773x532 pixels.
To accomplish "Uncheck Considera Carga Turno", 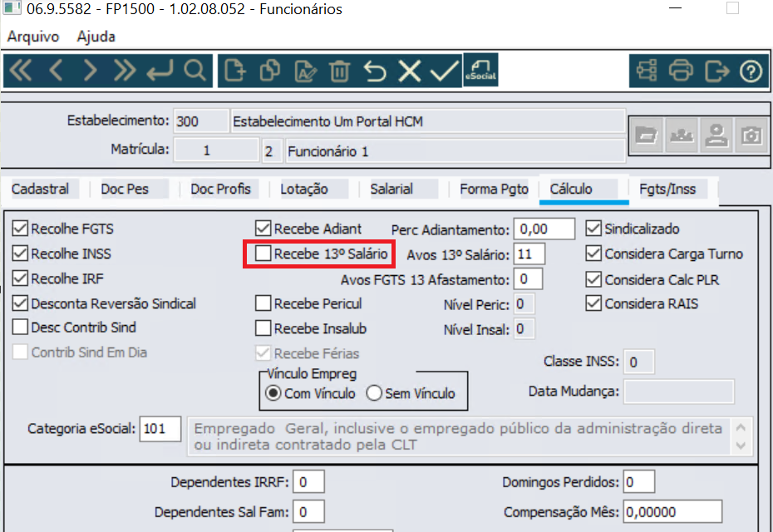I will pyautogui.click(x=593, y=254).
